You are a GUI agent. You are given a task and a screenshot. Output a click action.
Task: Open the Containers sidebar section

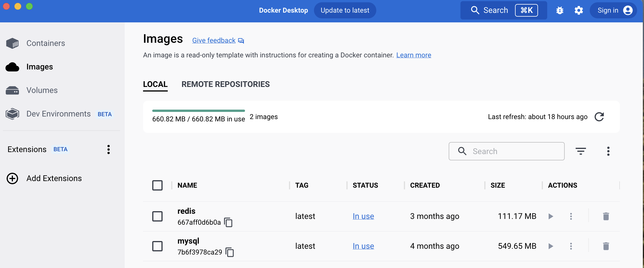[x=46, y=43]
